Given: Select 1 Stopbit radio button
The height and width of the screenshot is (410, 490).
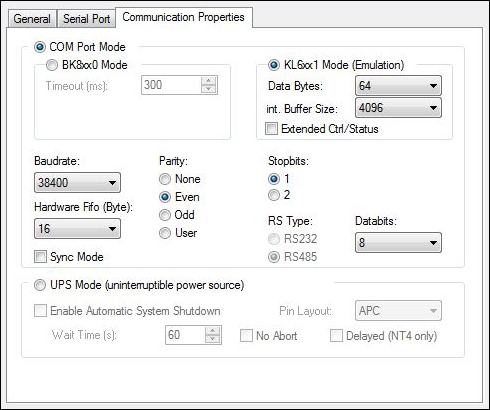Looking at the screenshot, I should pyautogui.click(x=274, y=179).
